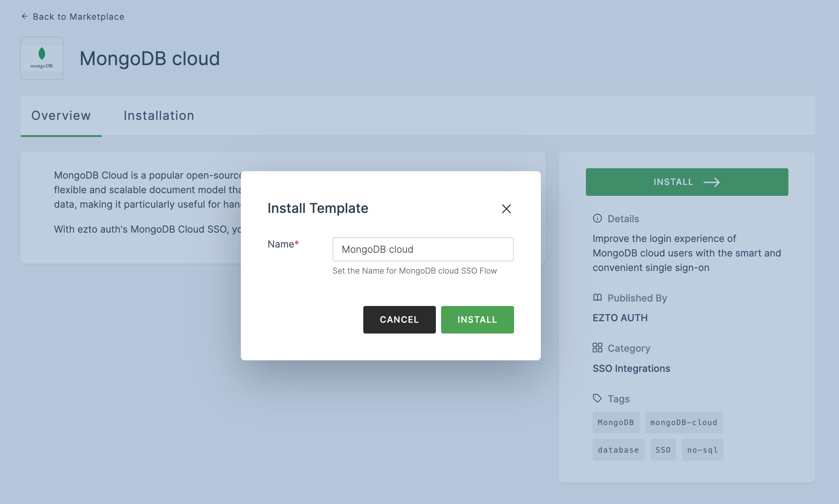Click the MongoDB cloud page title
The height and width of the screenshot is (504, 839).
pyautogui.click(x=150, y=59)
